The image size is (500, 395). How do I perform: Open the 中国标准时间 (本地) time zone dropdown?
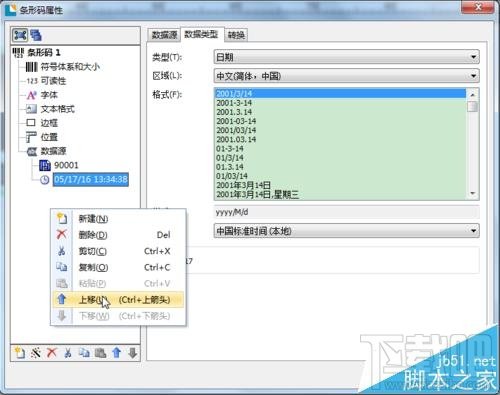point(346,231)
